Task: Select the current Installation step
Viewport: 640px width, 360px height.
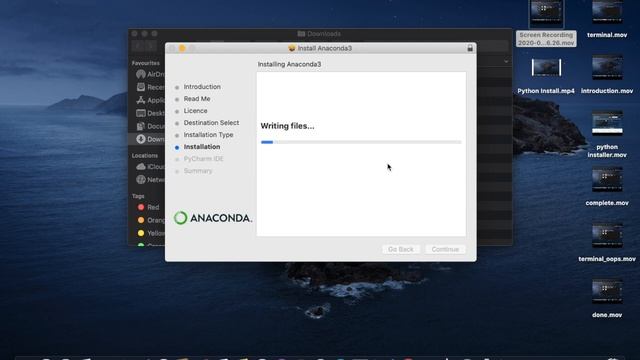Action: pos(202,147)
